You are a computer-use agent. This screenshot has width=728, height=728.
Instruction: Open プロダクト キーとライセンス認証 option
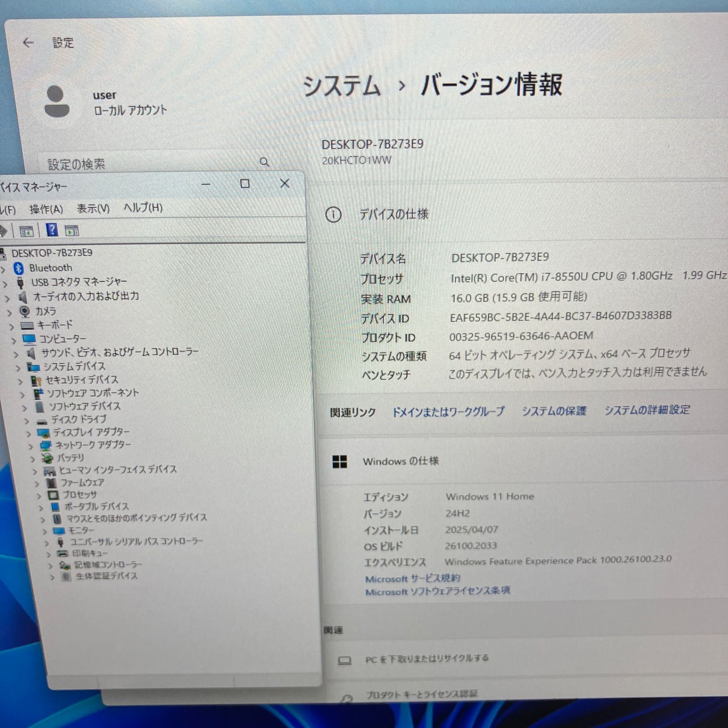tap(421, 694)
